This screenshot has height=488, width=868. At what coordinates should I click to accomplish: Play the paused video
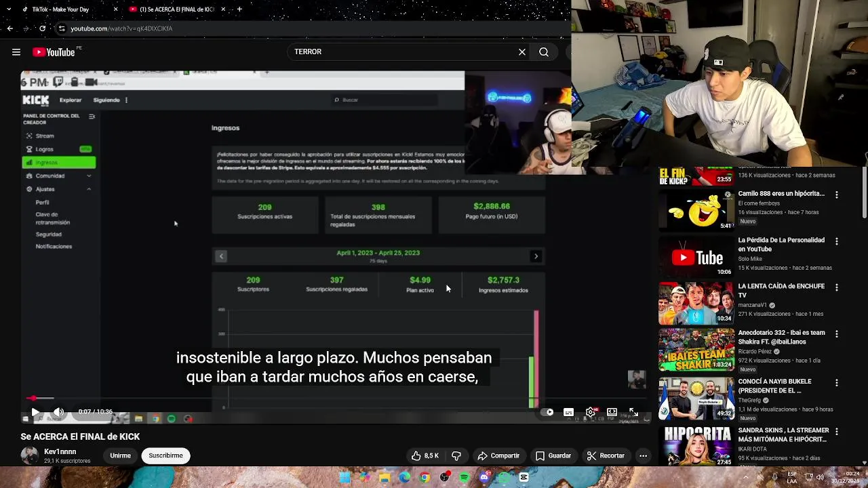(35, 412)
